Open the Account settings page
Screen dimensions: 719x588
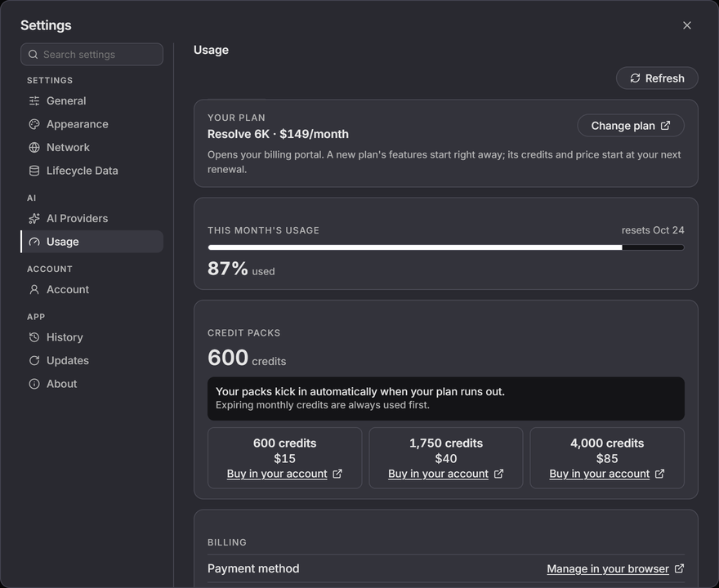click(92, 290)
